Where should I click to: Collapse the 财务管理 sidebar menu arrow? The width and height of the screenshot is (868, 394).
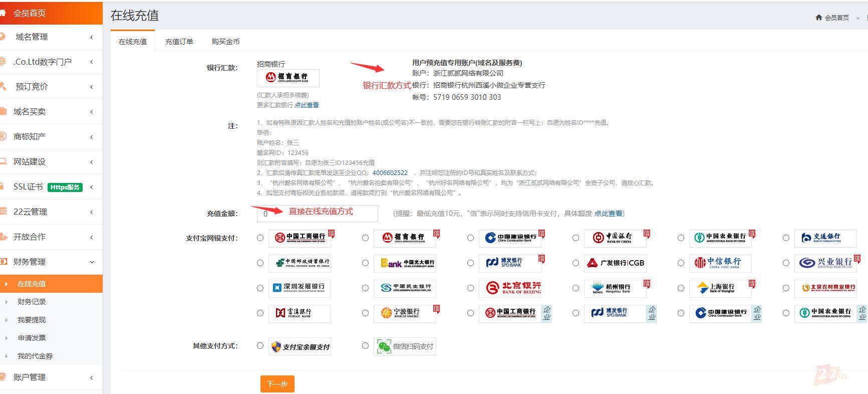92,262
